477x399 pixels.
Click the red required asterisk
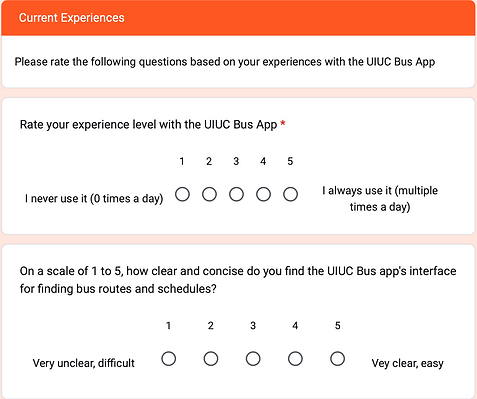tap(283, 124)
